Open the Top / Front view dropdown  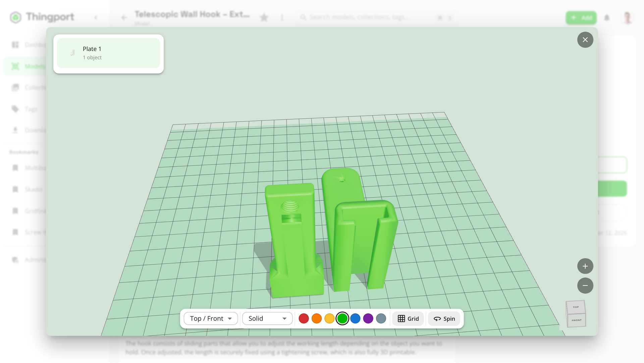pos(211,318)
